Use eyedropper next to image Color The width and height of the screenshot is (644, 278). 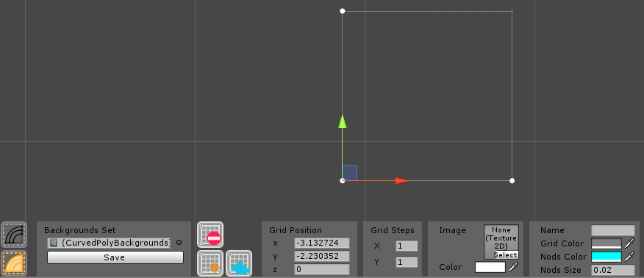point(513,267)
